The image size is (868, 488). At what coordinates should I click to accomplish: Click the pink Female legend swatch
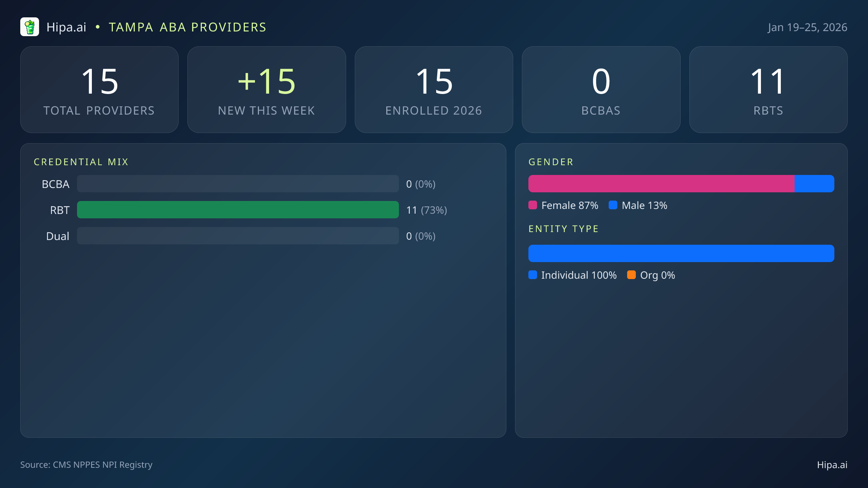click(x=533, y=205)
